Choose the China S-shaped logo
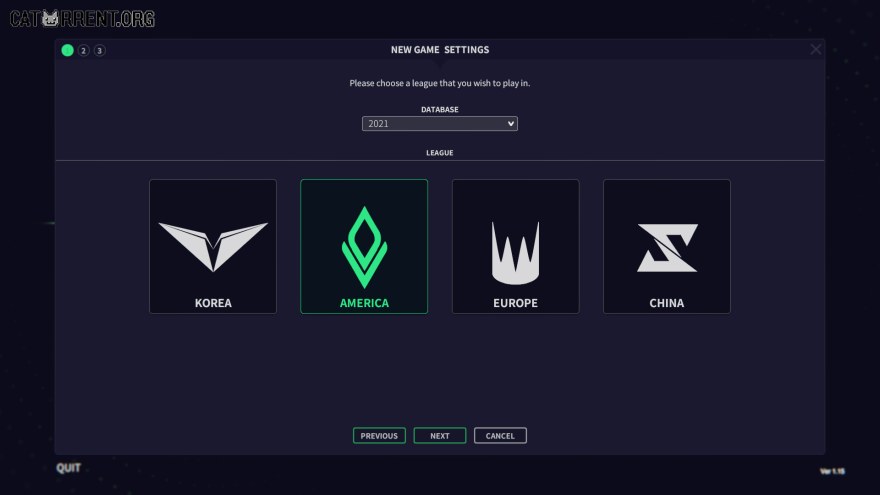Viewport: 880px width, 495px height. click(x=667, y=248)
